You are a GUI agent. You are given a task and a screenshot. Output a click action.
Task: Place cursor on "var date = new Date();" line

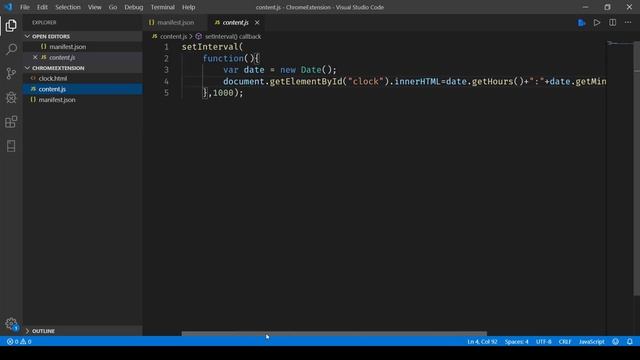pos(280,70)
